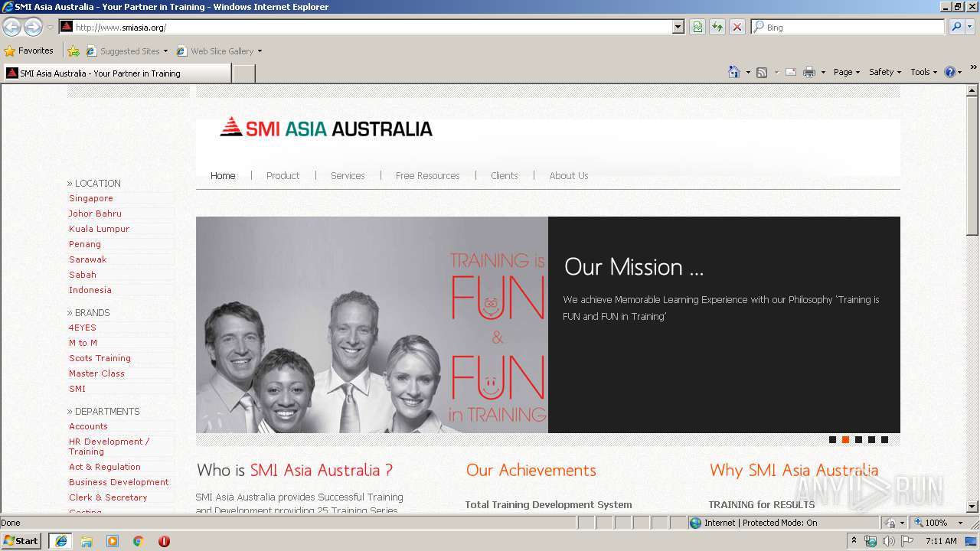980x551 pixels.
Task: Select the fifth slideshow indicator square
Action: point(884,439)
